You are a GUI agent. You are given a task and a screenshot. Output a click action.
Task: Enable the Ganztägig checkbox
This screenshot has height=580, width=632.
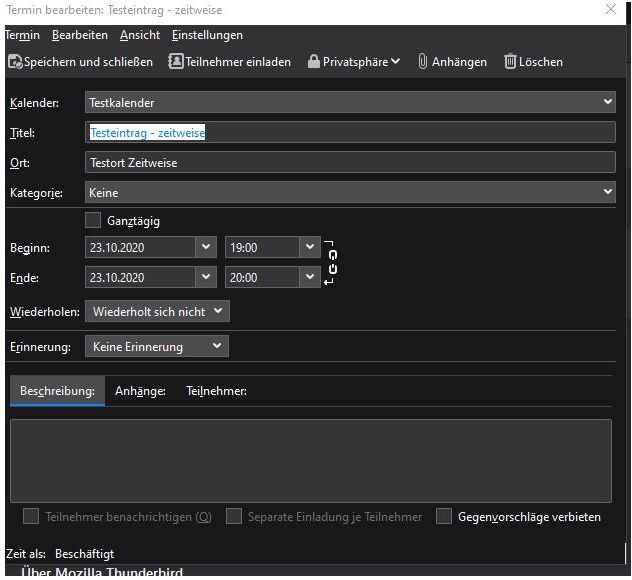point(93,220)
